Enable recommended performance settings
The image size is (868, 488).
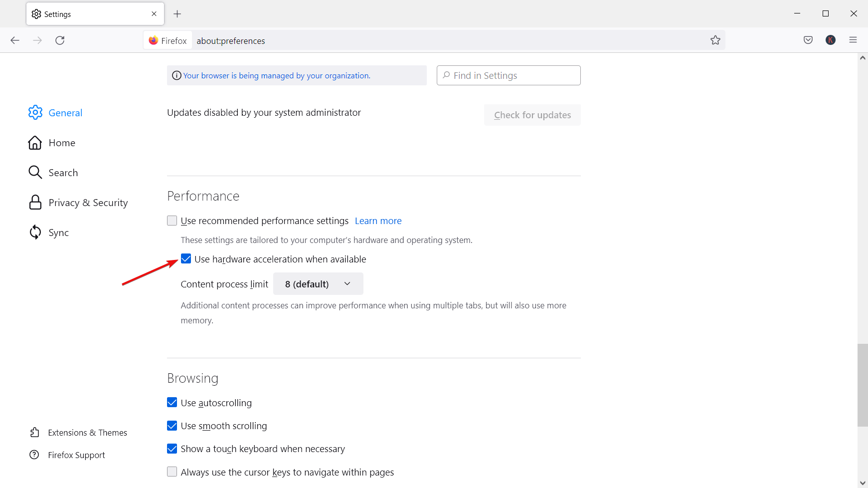pos(172,220)
